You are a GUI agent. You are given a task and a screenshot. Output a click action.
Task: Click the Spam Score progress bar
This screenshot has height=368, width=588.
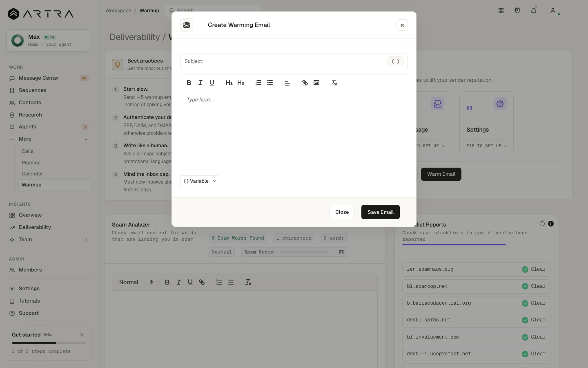[x=304, y=252]
